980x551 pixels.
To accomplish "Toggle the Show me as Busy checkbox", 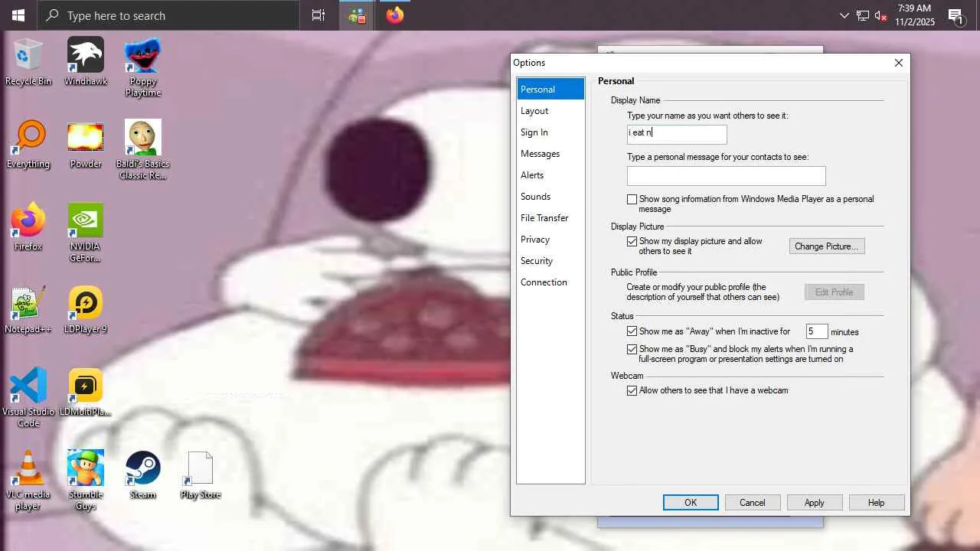I will [632, 349].
